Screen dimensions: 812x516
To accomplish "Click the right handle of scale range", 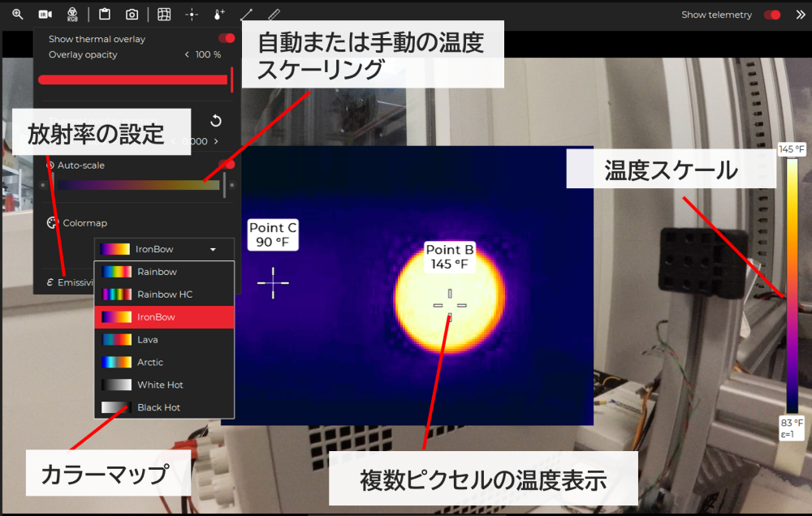I will [x=224, y=185].
